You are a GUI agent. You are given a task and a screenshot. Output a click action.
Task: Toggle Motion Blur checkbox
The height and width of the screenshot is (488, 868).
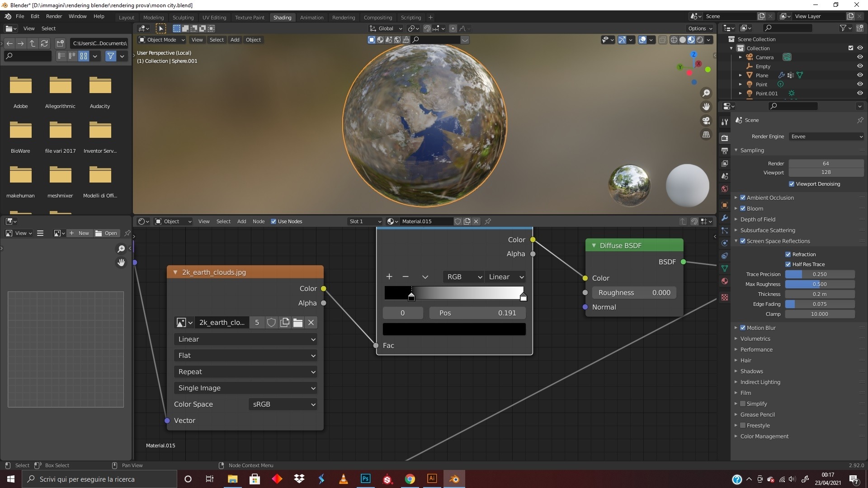(x=743, y=328)
